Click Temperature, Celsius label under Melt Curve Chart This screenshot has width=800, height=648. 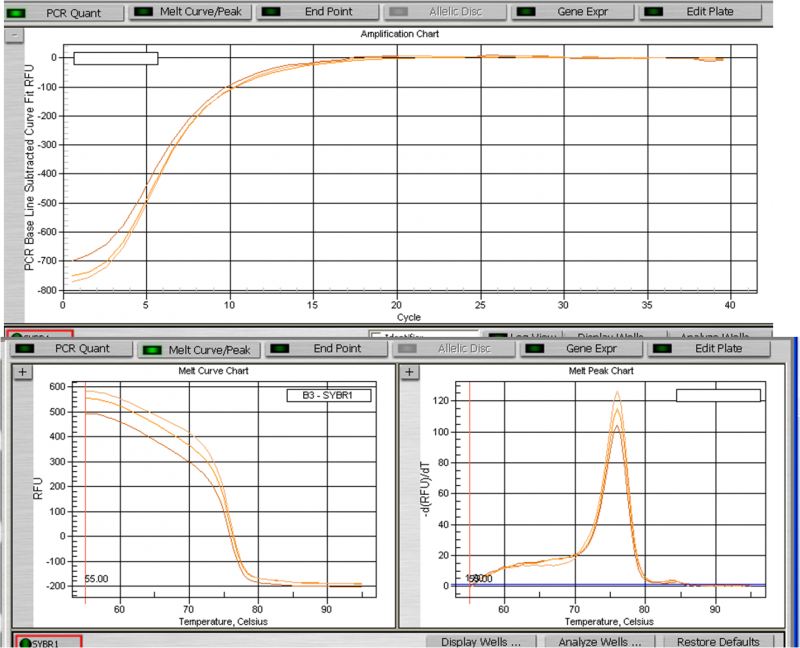click(x=223, y=621)
